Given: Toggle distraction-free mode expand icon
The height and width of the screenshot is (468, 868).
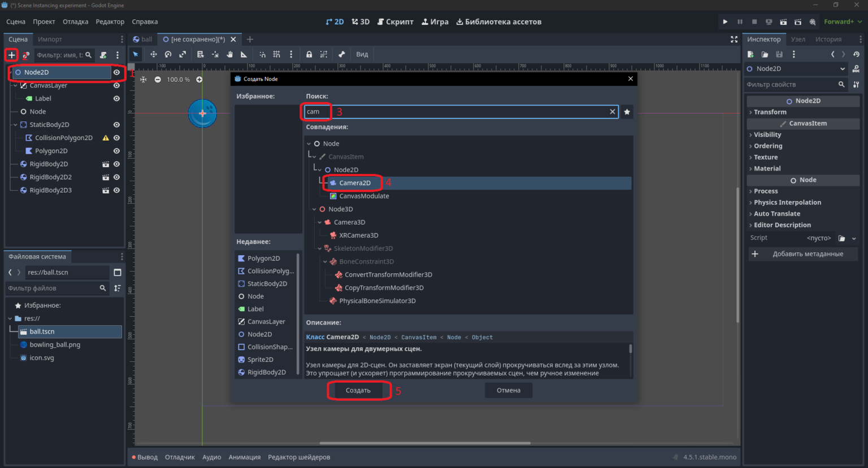Looking at the screenshot, I should click(734, 39).
